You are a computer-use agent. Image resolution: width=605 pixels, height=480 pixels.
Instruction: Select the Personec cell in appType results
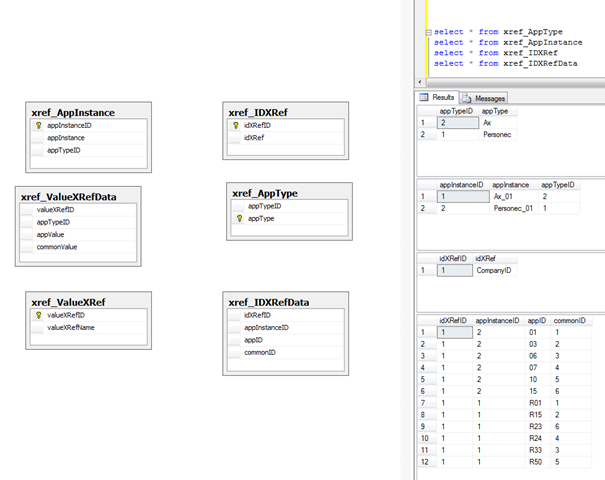click(x=500, y=134)
